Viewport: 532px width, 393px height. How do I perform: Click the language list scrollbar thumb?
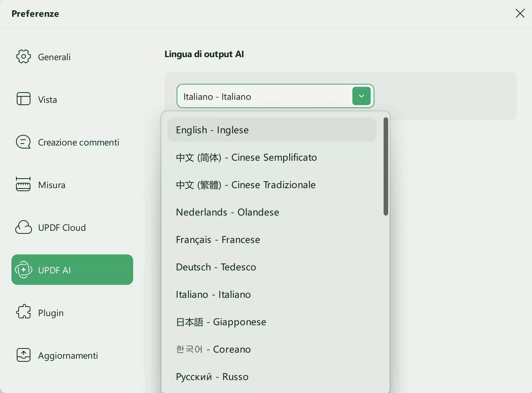tap(386, 166)
